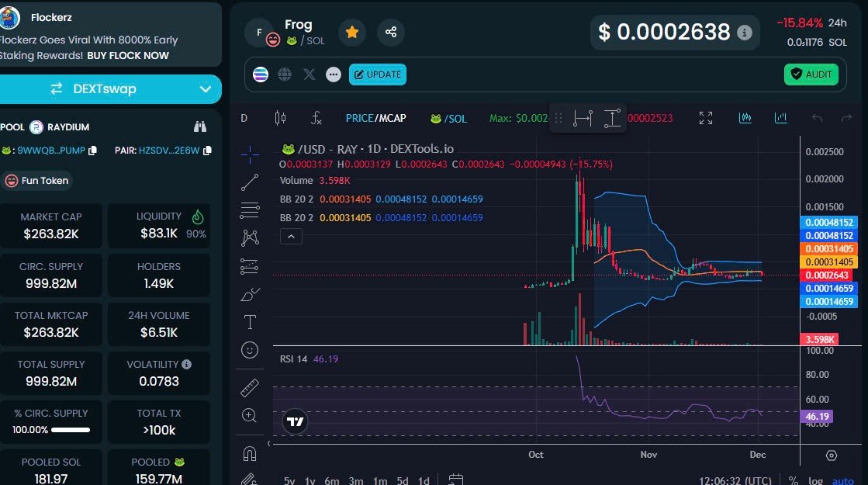Switch chart to MCAP view

click(x=392, y=118)
